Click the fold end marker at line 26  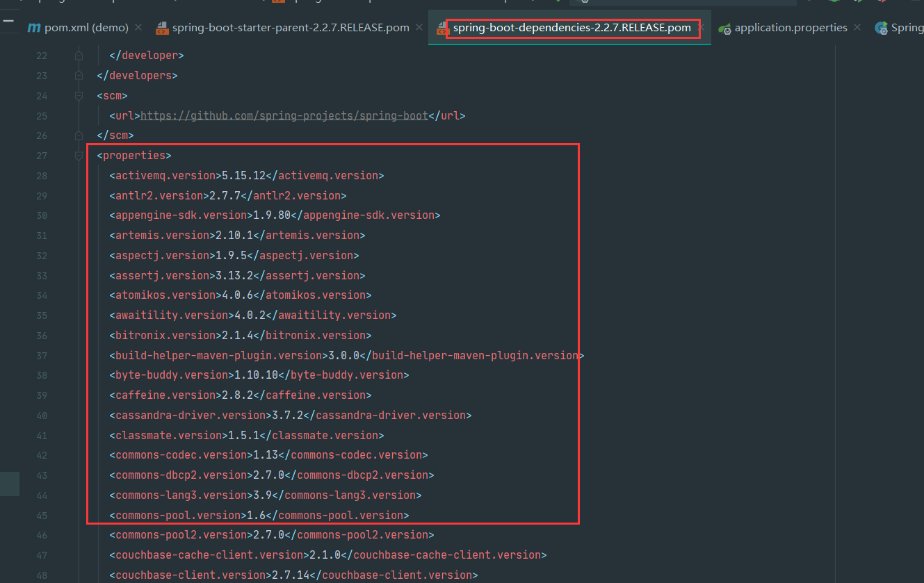79,136
